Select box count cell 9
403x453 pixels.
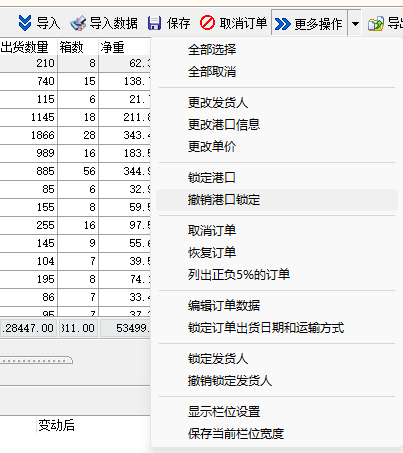(x=78, y=243)
